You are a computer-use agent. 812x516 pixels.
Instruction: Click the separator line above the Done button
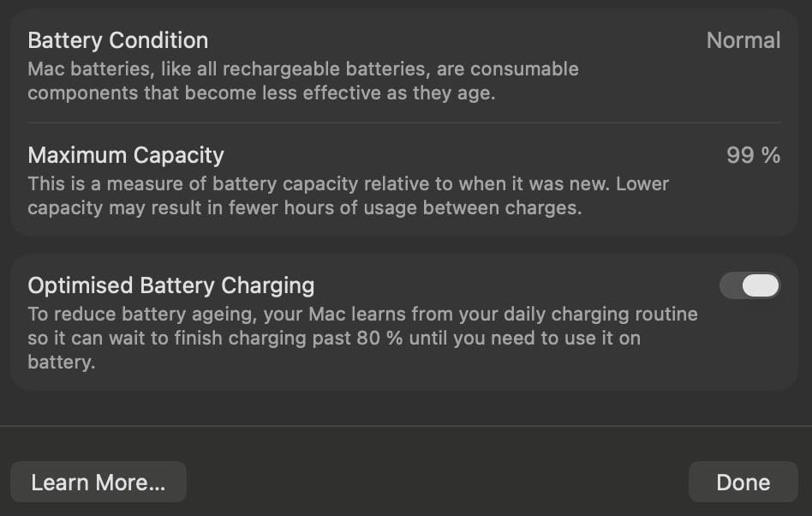tap(406, 426)
